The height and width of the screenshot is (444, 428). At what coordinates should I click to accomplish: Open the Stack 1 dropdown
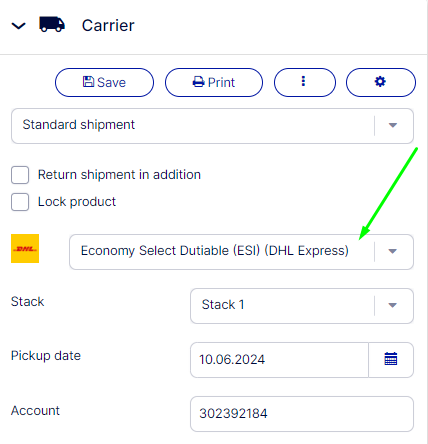(302, 306)
